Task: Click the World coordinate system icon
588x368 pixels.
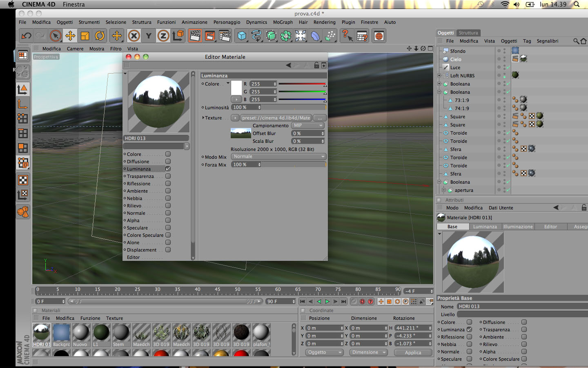Action: [178, 36]
